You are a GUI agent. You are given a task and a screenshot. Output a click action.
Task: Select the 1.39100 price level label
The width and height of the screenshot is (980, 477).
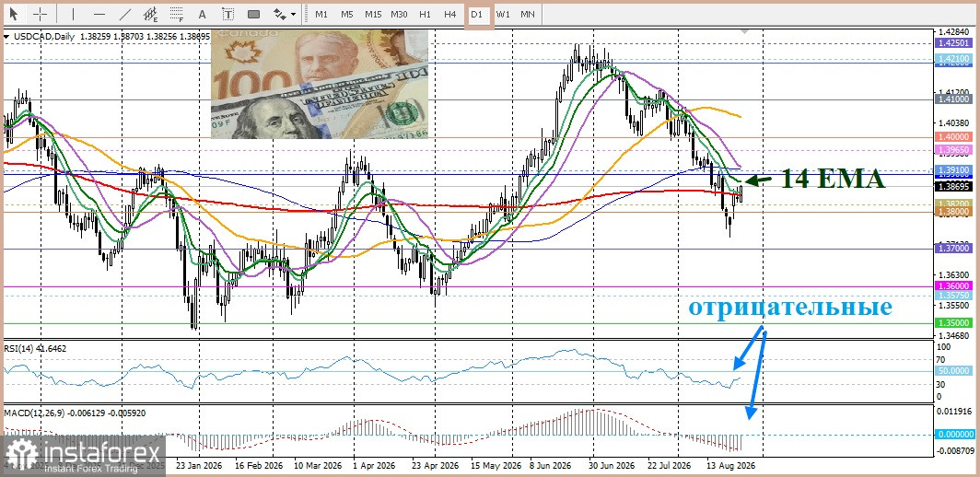[x=953, y=169]
